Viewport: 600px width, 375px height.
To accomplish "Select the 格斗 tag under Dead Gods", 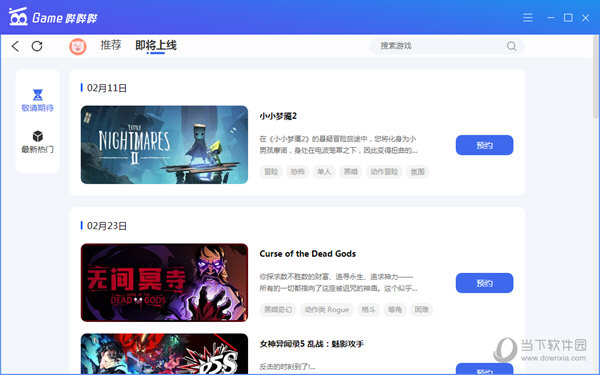I will (x=368, y=310).
